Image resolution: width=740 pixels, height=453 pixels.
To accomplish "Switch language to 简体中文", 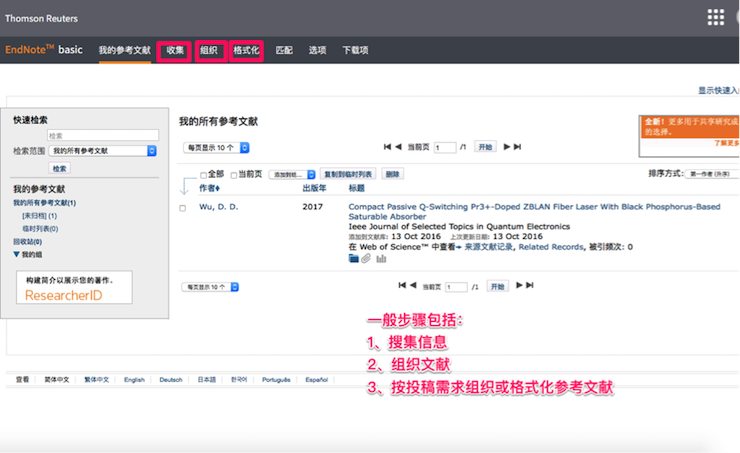I will (x=57, y=379).
